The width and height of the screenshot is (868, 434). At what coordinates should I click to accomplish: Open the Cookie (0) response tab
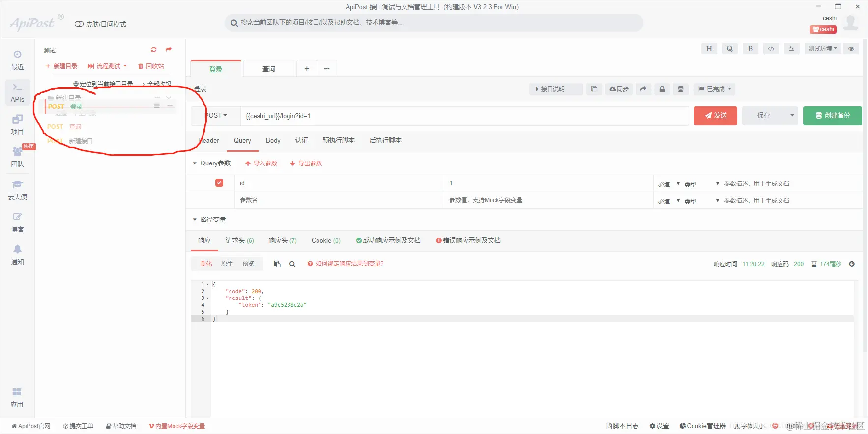pos(326,241)
